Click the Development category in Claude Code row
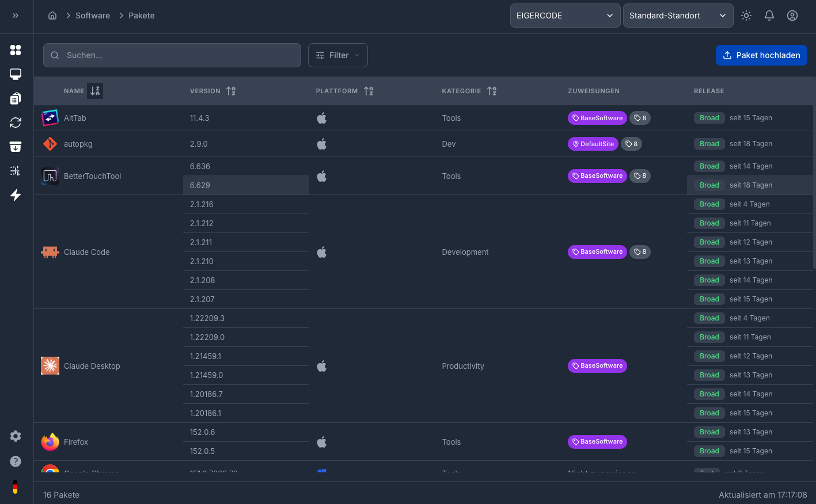This screenshot has width=816, height=504. (465, 252)
